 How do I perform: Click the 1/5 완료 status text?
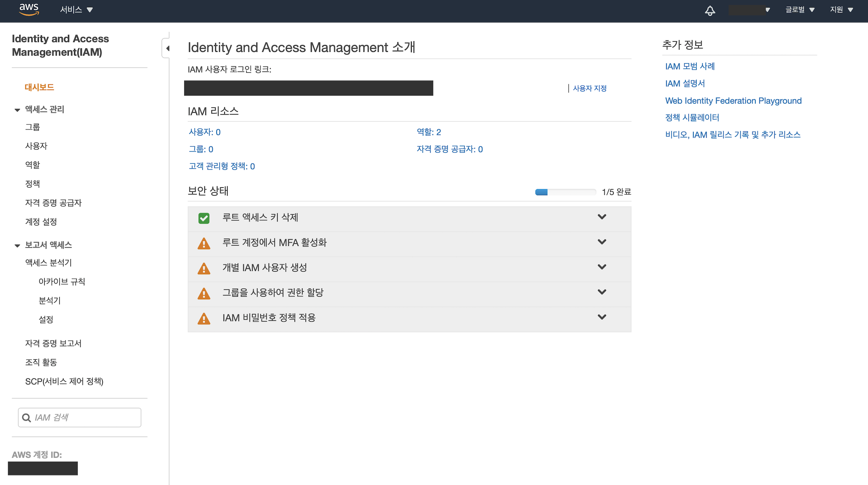(616, 192)
